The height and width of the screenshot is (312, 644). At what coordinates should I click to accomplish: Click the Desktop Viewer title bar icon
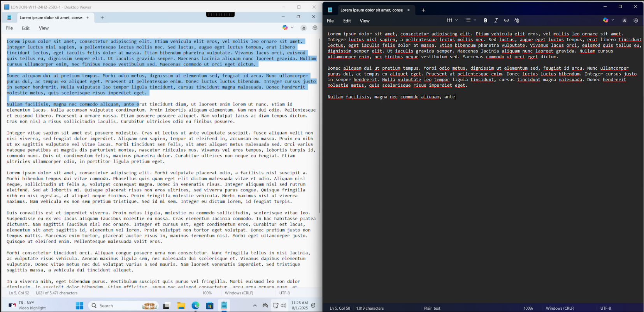click(x=7, y=7)
